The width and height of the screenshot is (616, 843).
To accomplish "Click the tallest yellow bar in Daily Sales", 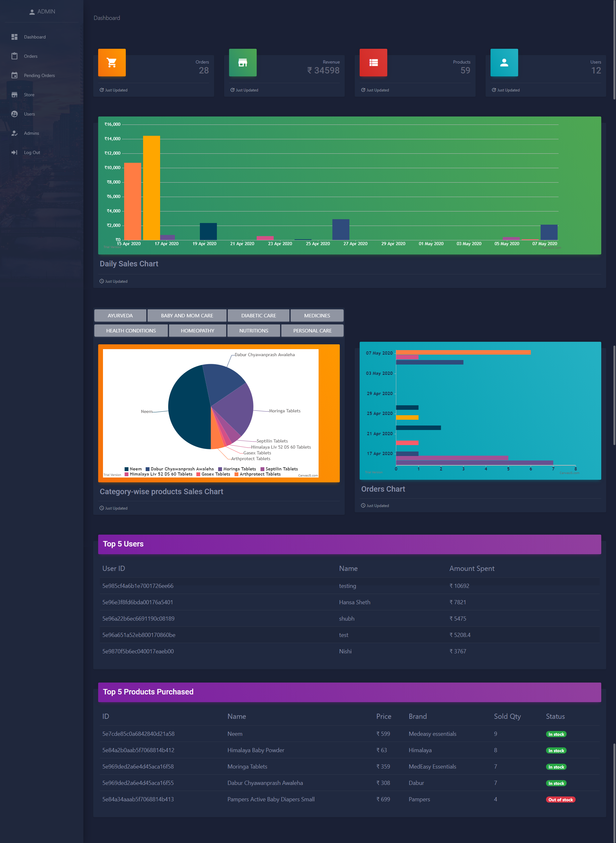I will tap(151, 188).
